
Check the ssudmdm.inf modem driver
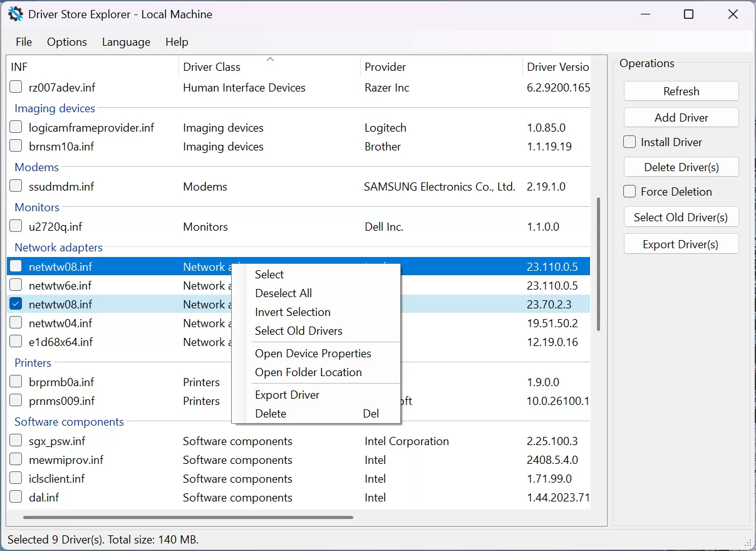point(15,186)
